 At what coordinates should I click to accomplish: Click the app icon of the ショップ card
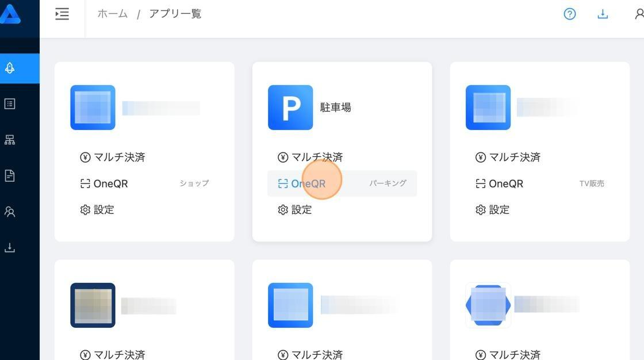click(x=93, y=108)
